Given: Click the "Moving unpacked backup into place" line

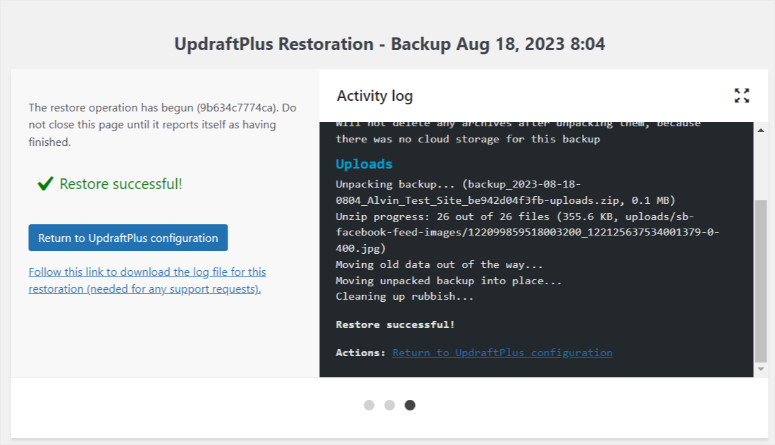Looking at the screenshot, I should pyautogui.click(x=449, y=281).
